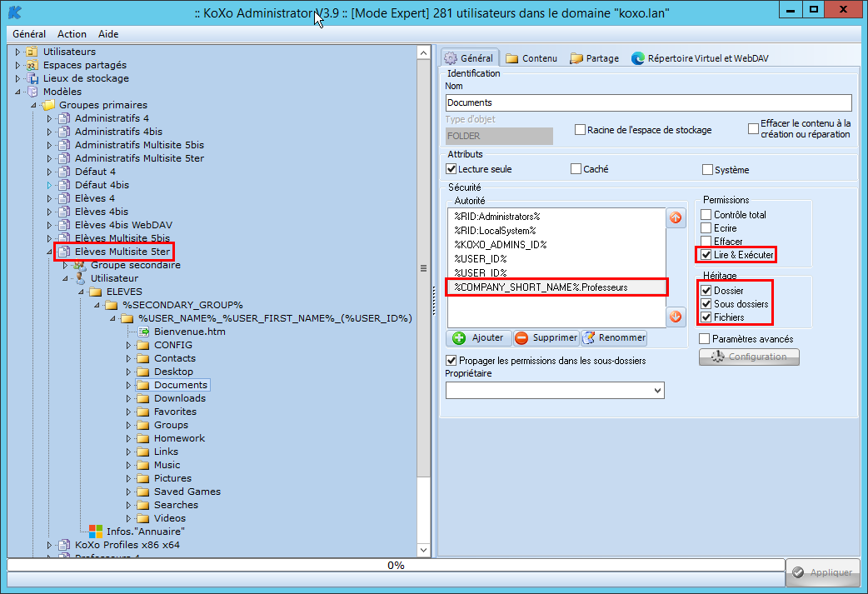Check the Ecrire permission
The image size is (868, 594).
pos(706,227)
